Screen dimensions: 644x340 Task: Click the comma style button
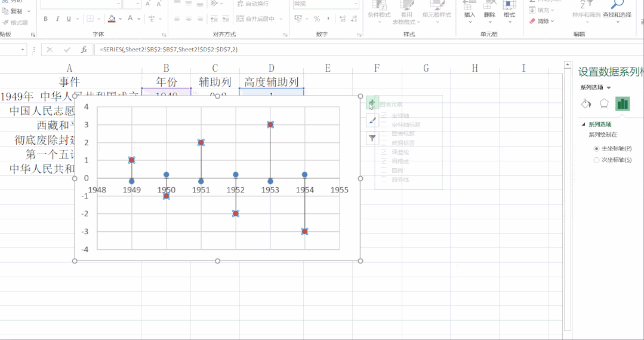(x=328, y=19)
